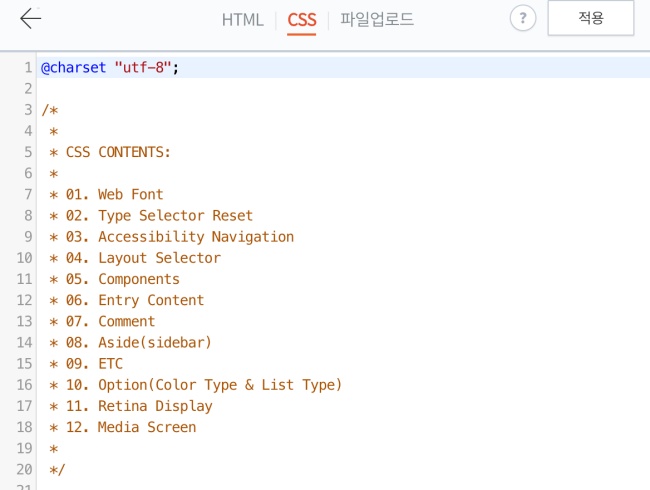This screenshot has width=650, height=490.
Task: Click "10. Option(Color Type & List Type)" line
Action: pyautogui.click(x=196, y=385)
